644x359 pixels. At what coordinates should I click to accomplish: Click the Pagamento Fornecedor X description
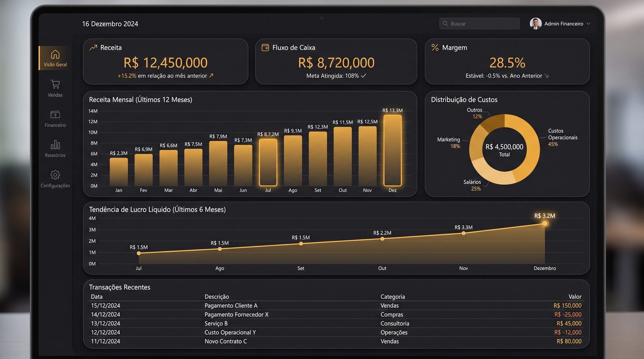[x=236, y=314]
